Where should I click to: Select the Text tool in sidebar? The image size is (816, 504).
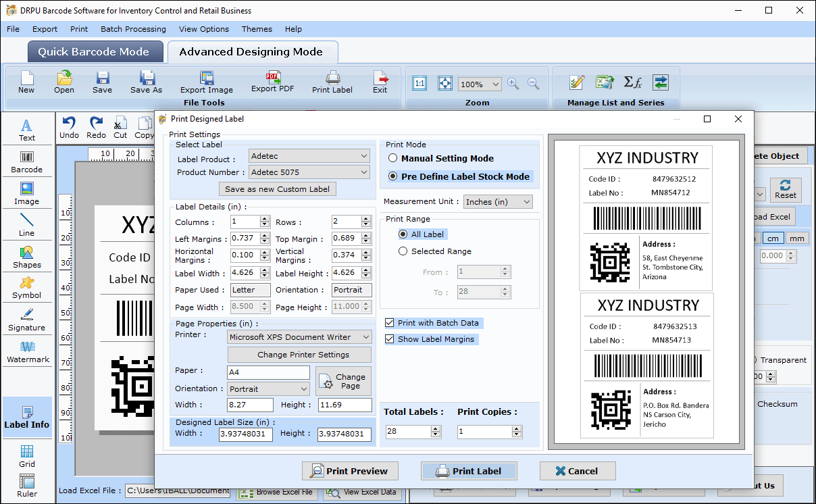27,130
